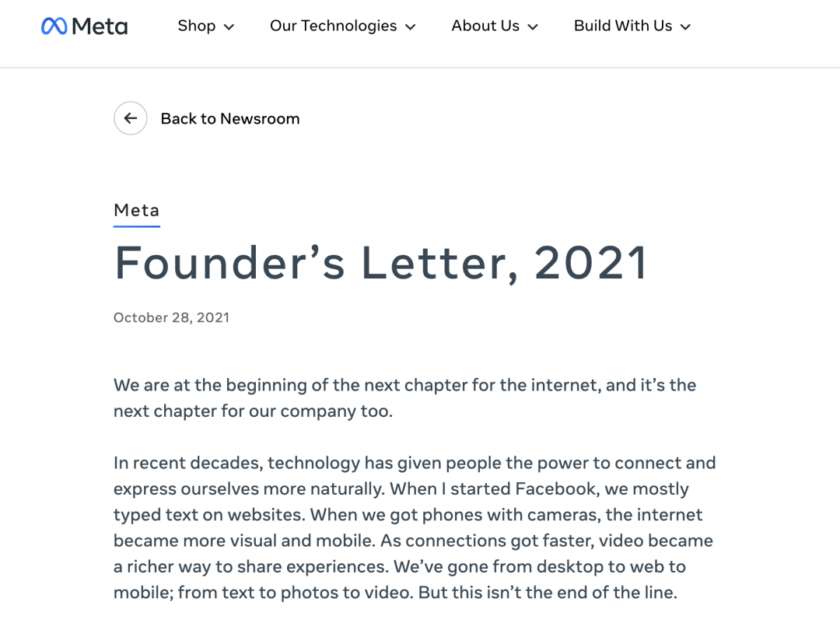
Task: Click the blue underline beneath Meta category
Action: 136,226
